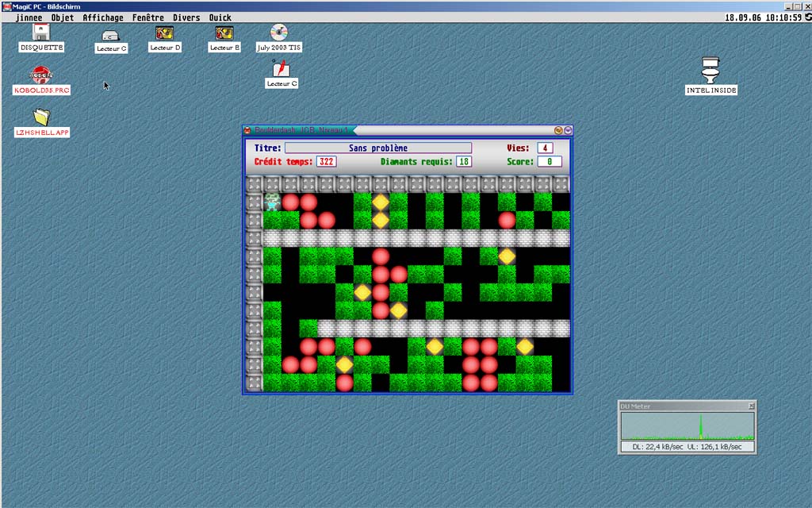
Task: Click the "Diamants requis:" label
Action: tap(416, 161)
